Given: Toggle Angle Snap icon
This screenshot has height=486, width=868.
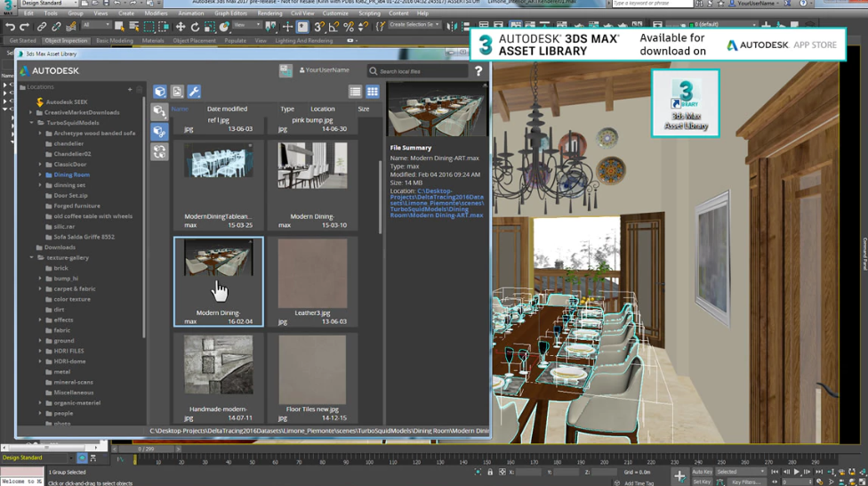Looking at the screenshot, I should [x=334, y=27].
